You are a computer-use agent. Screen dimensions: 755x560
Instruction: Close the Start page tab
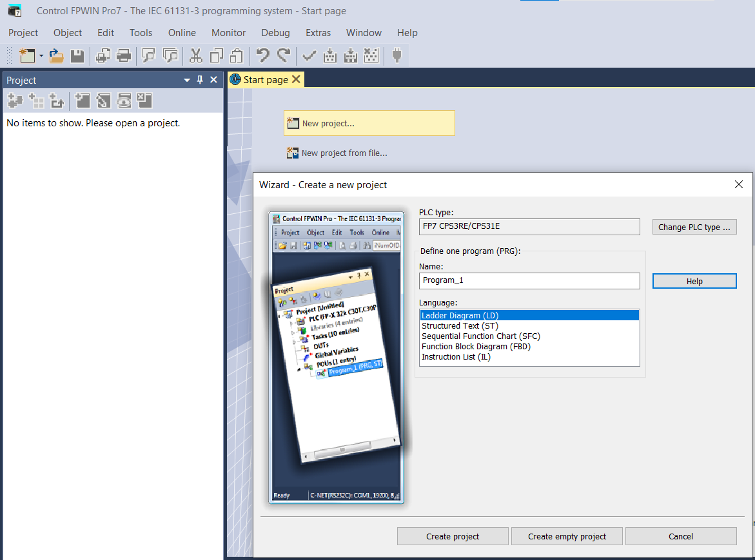(x=297, y=79)
